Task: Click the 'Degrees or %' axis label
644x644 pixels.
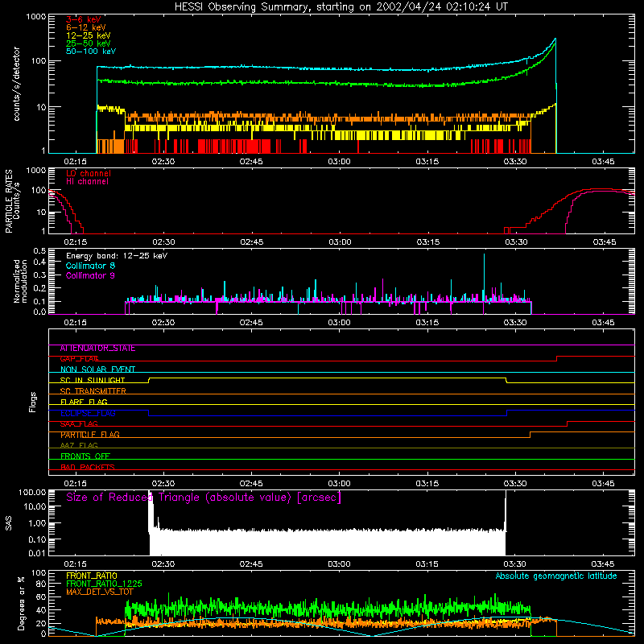Action: [x=21, y=603]
